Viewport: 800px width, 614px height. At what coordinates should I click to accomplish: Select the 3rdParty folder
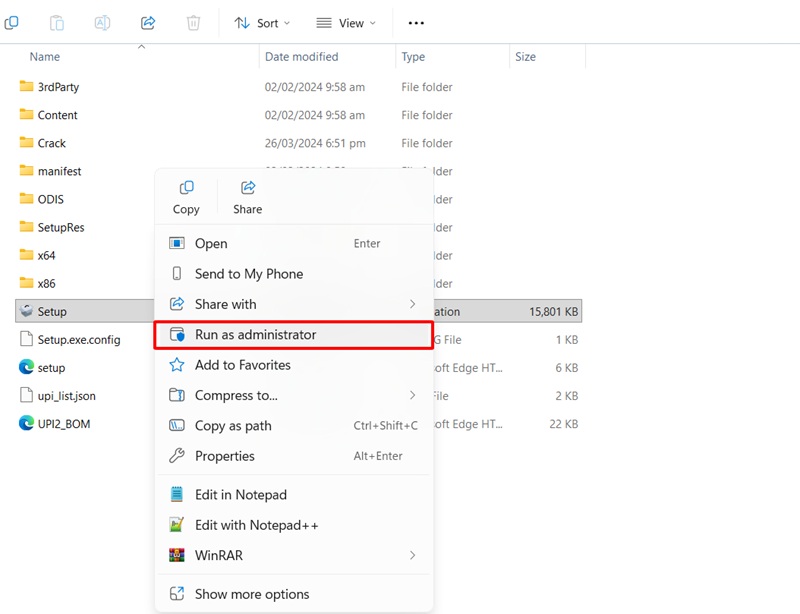[x=58, y=87]
